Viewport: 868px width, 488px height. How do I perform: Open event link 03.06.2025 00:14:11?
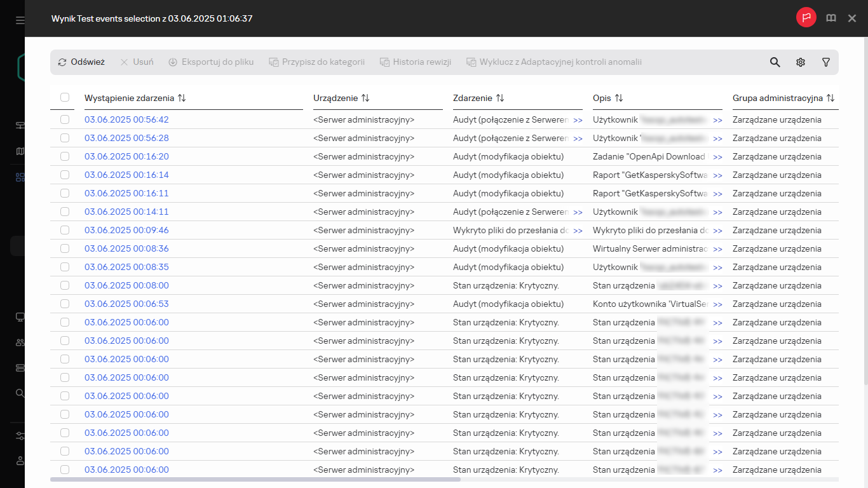coord(126,212)
